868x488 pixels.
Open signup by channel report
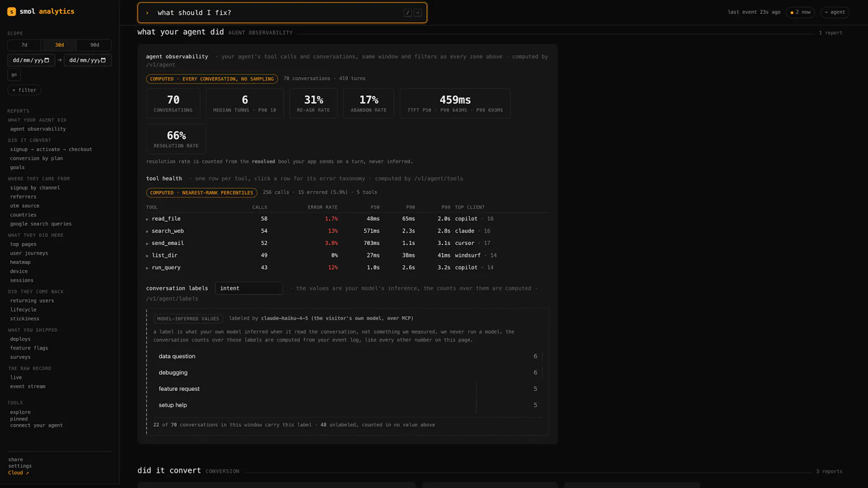[35, 188]
